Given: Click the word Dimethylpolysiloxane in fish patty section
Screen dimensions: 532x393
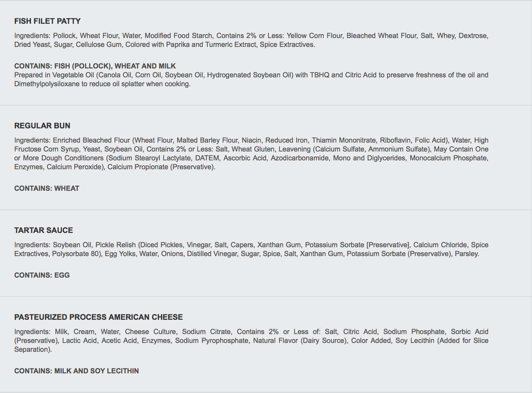Looking at the screenshot, I should click(x=47, y=84).
